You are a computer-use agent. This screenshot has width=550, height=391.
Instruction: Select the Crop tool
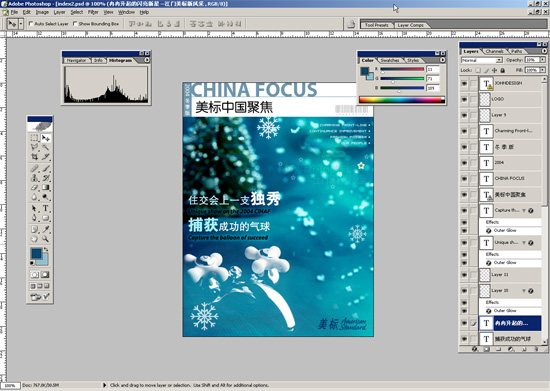(x=34, y=156)
